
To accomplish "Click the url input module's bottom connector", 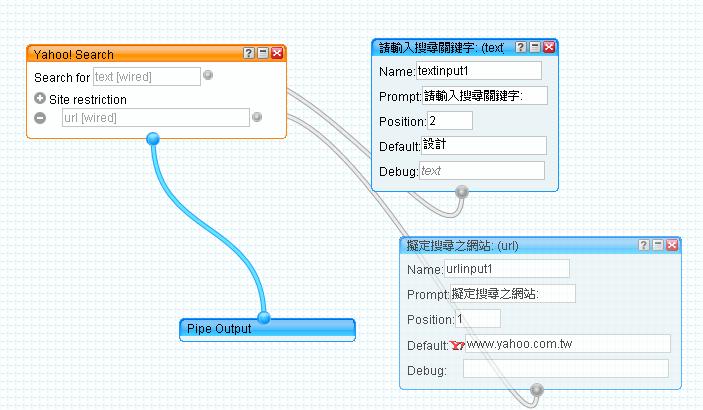I will pos(537,389).
